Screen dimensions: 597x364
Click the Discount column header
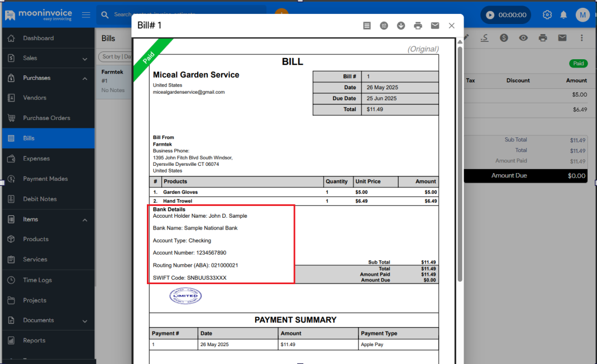pyautogui.click(x=518, y=80)
